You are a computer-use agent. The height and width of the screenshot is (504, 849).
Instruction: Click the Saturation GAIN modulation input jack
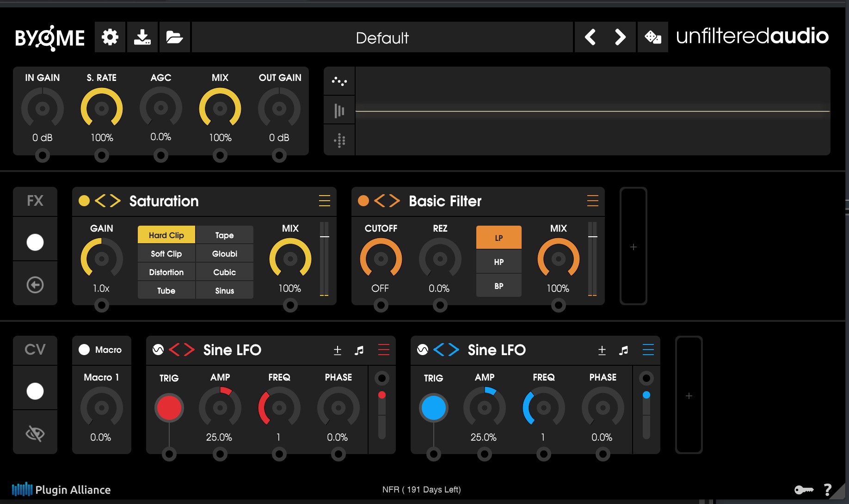102,305
